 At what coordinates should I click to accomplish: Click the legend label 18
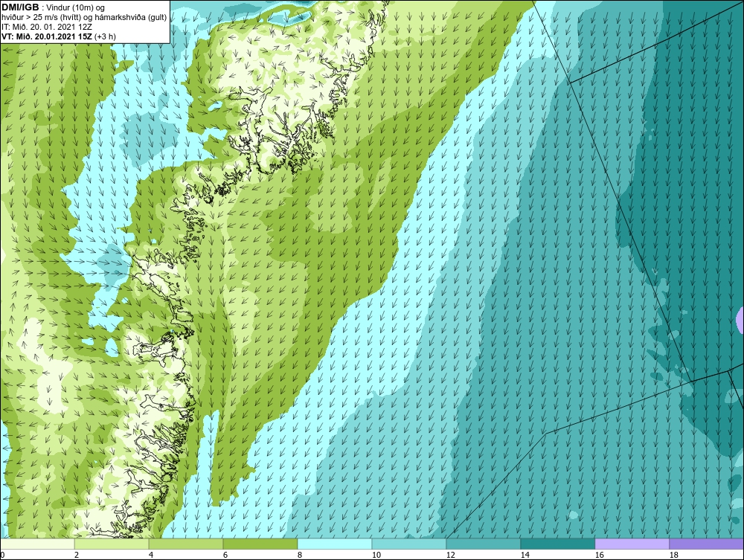[x=674, y=555]
